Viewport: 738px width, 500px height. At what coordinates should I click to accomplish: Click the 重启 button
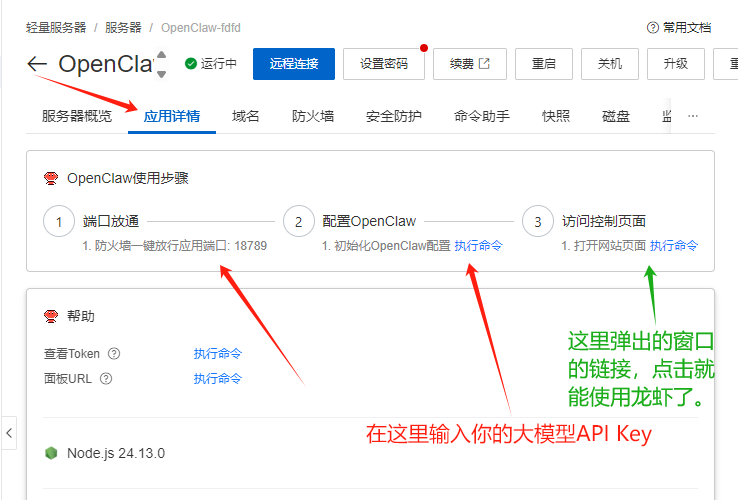544,64
